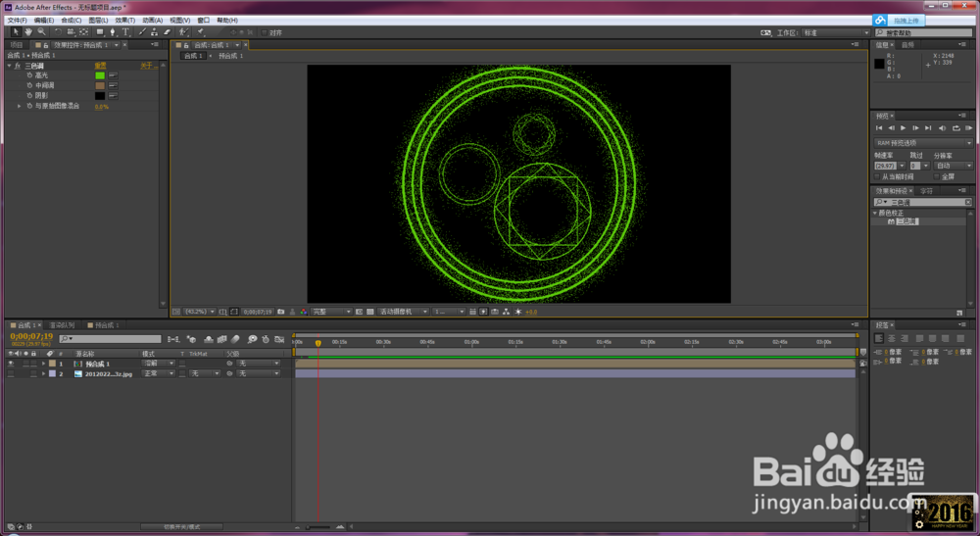Open the 效果(T) menu
The height and width of the screenshot is (536, 980).
[x=125, y=20]
